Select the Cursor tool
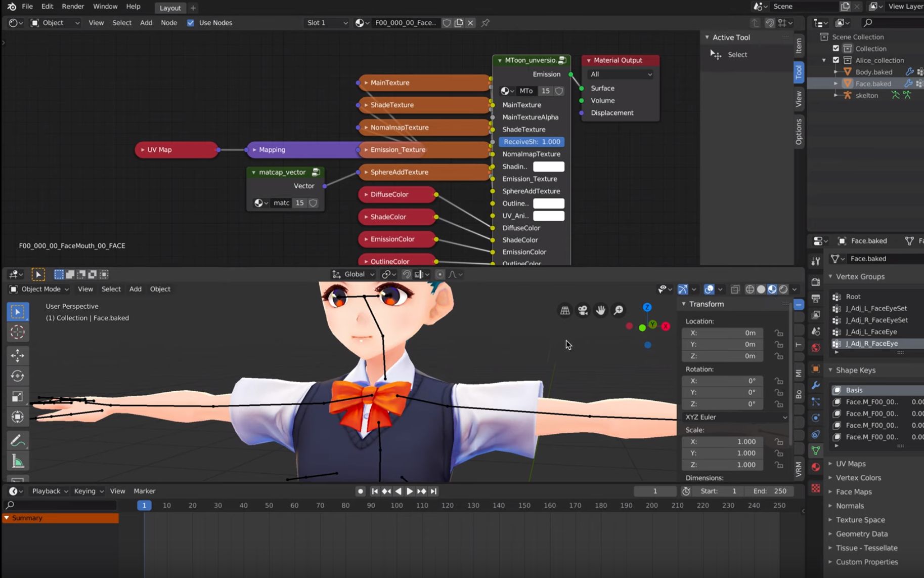The width and height of the screenshot is (924, 578). click(x=18, y=332)
